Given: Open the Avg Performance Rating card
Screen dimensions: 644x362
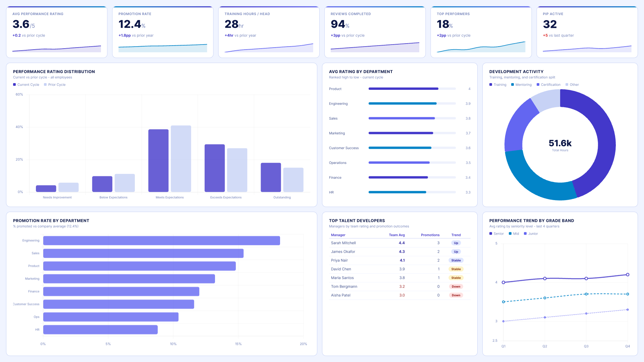Looking at the screenshot, I should coord(57,32).
